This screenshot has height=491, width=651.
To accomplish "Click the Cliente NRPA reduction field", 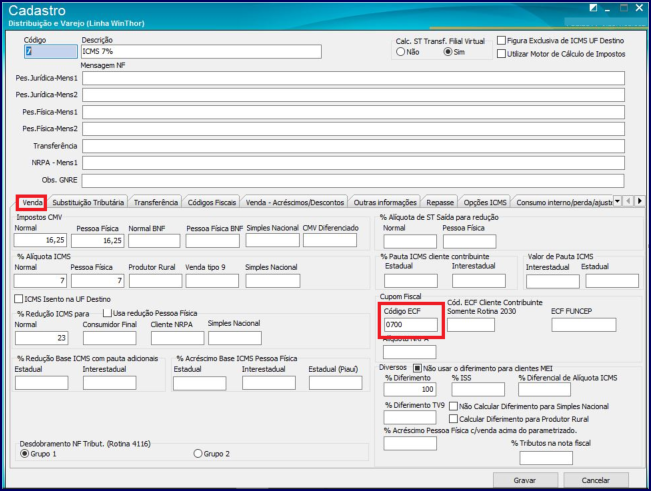I will tap(177, 338).
